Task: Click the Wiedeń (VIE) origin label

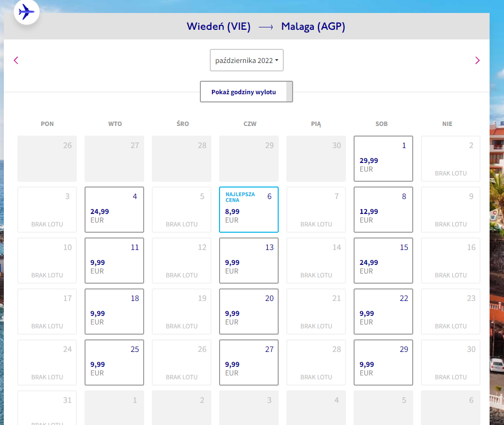Action: pyautogui.click(x=219, y=26)
